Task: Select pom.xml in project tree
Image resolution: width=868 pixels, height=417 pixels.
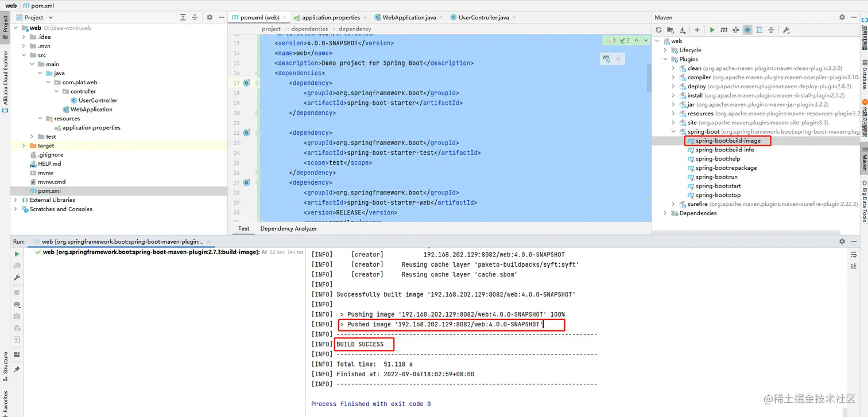Action: [x=49, y=191]
